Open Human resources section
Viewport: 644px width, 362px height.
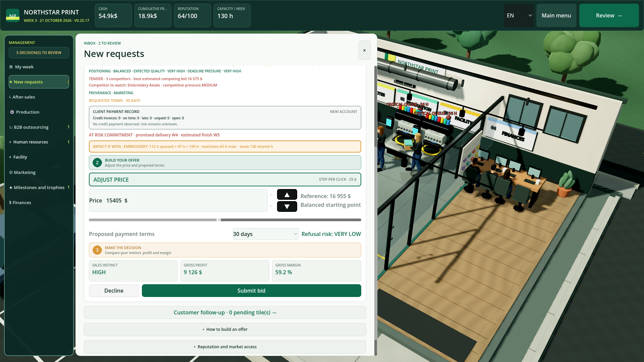39,142
